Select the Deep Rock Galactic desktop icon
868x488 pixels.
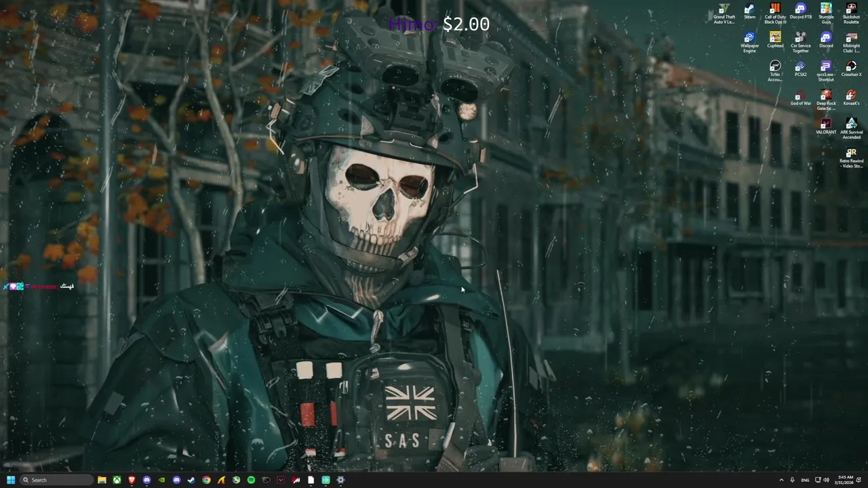tap(826, 100)
